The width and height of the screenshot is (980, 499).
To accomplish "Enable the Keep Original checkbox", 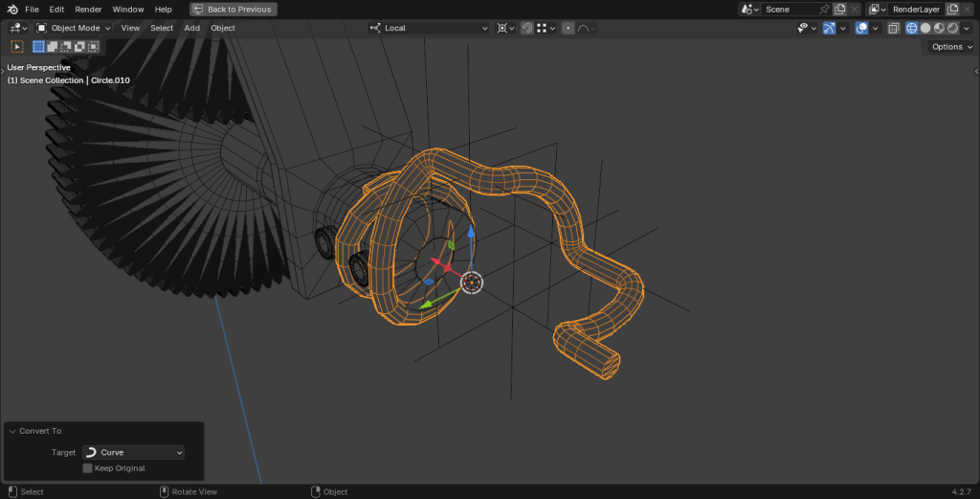I will 88,468.
